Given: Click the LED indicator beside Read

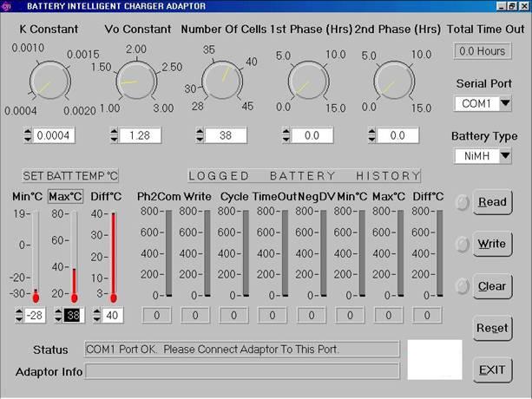Looking at the screenshot, I should tap(462, 202).
